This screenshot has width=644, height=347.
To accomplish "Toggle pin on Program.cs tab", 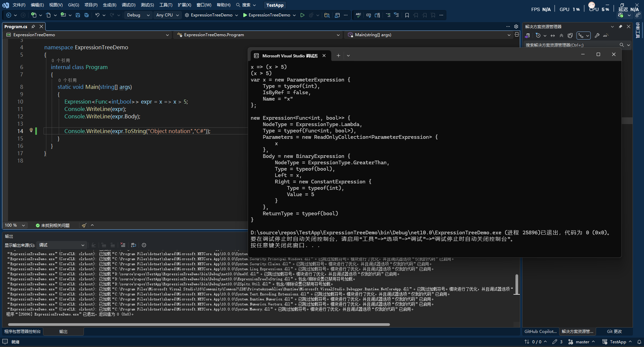I will click(33, 26).
